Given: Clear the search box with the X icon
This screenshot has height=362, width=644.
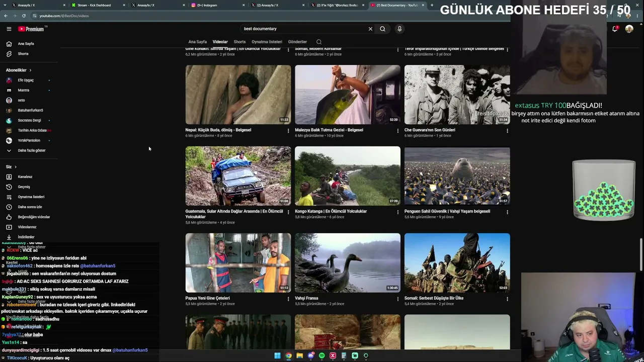Looking at the screenshot, I should (370, 29).
